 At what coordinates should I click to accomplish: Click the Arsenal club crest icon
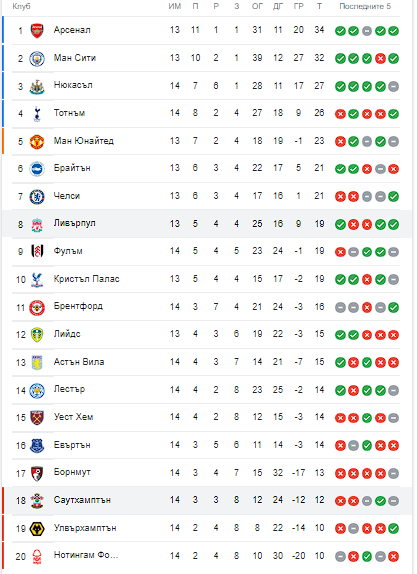[x=37, y=31]
